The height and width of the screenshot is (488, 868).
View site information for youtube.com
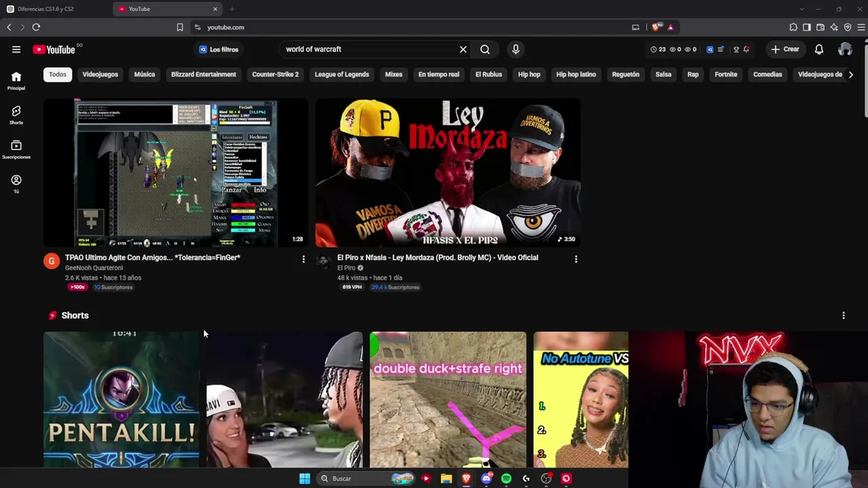click(197, 27)
